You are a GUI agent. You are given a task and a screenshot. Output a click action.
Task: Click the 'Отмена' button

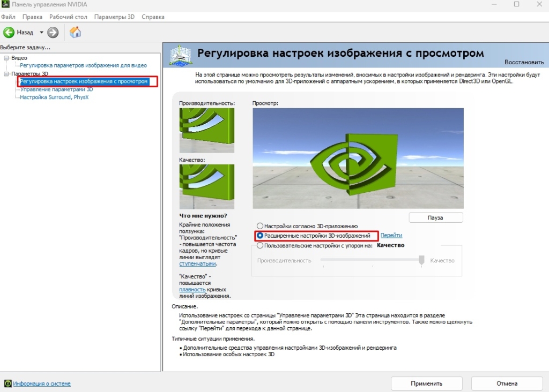[x=507, y=383]
